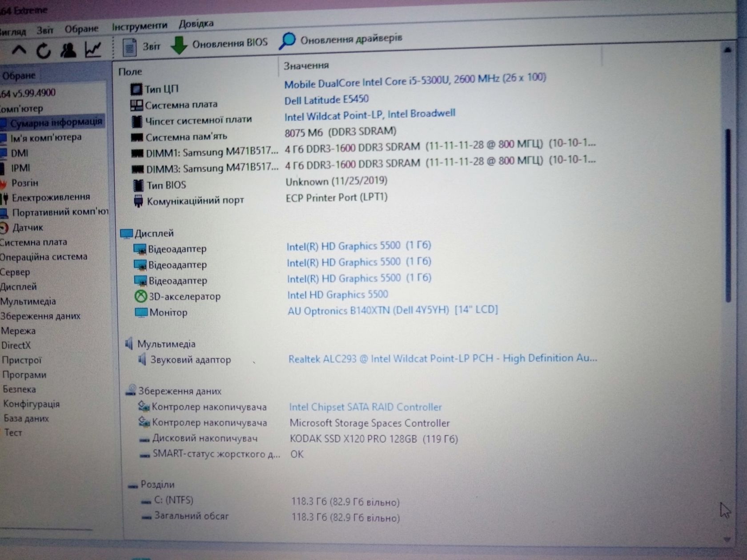This screenshot has height=560, width=747.
Task: Click the vertical scrollbar thumb
Action: click(728, 215)
